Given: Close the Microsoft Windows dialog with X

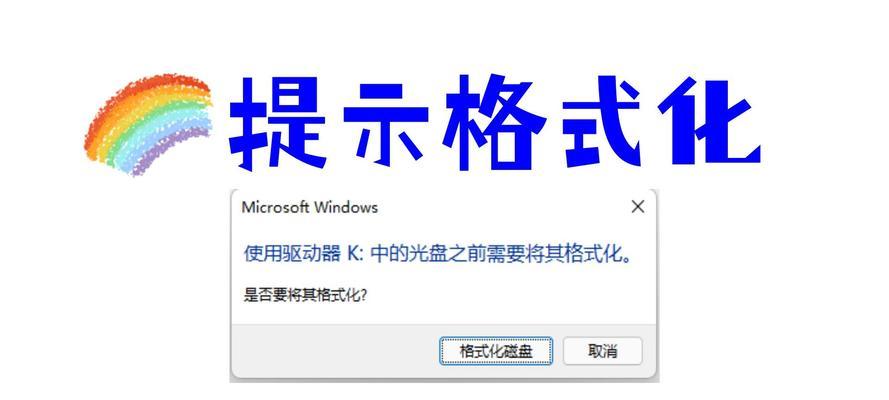Looking at the screenshot, I should click(x=638, y=207).
